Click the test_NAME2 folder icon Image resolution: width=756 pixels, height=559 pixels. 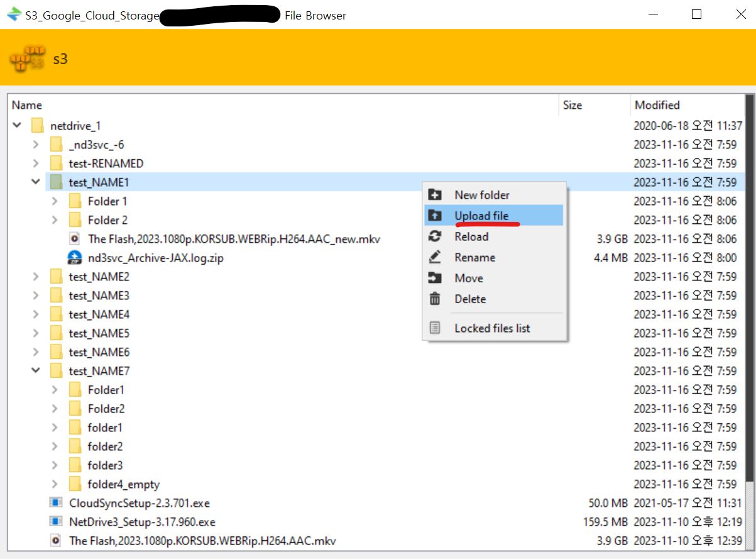(57, 277)
